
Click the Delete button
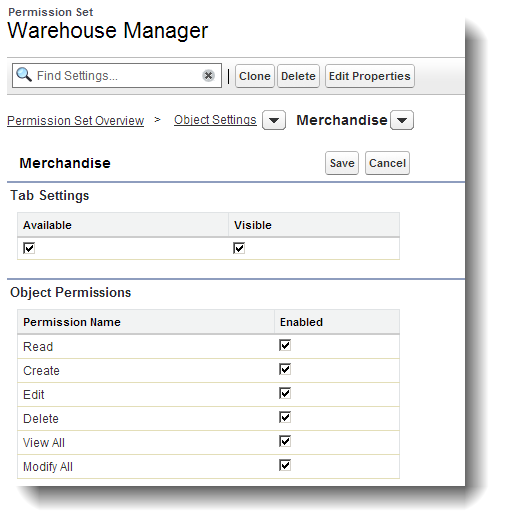pos(298,76)
